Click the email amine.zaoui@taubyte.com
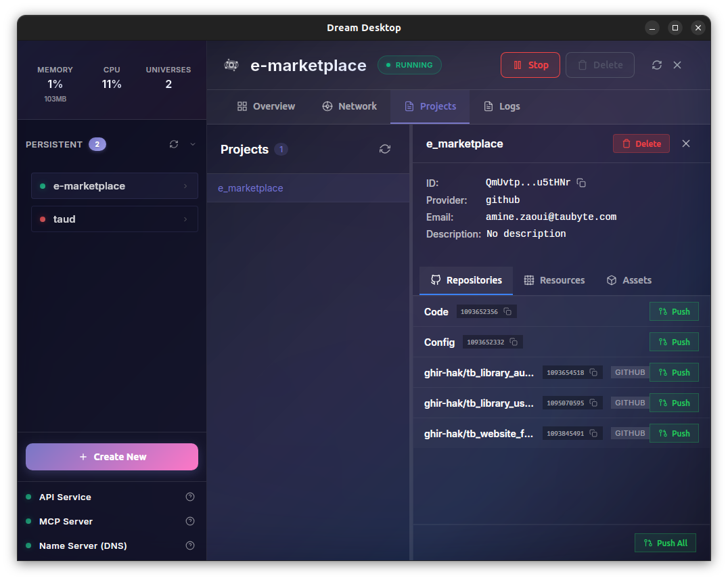Viewport: 728px width, 580px height. click(551, 217)
